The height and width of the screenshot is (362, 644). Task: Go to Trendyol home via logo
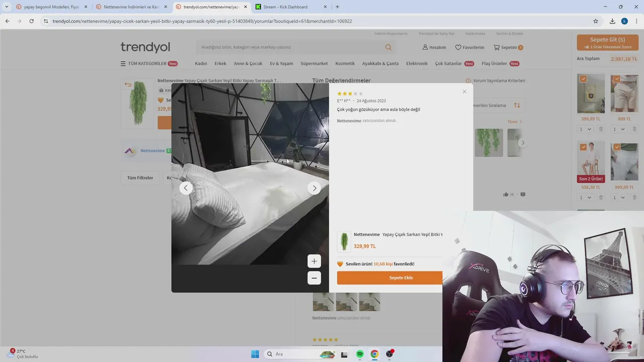pyautogui.click(x=145, y=47)
